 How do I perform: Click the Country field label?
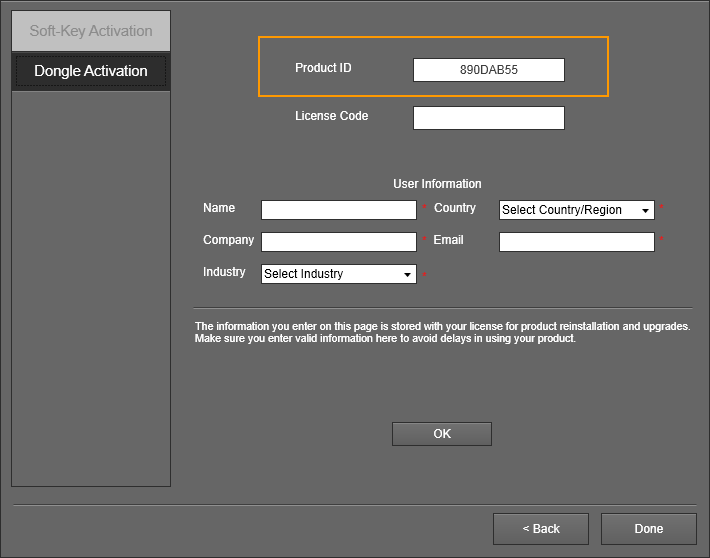tap(455, 208)
